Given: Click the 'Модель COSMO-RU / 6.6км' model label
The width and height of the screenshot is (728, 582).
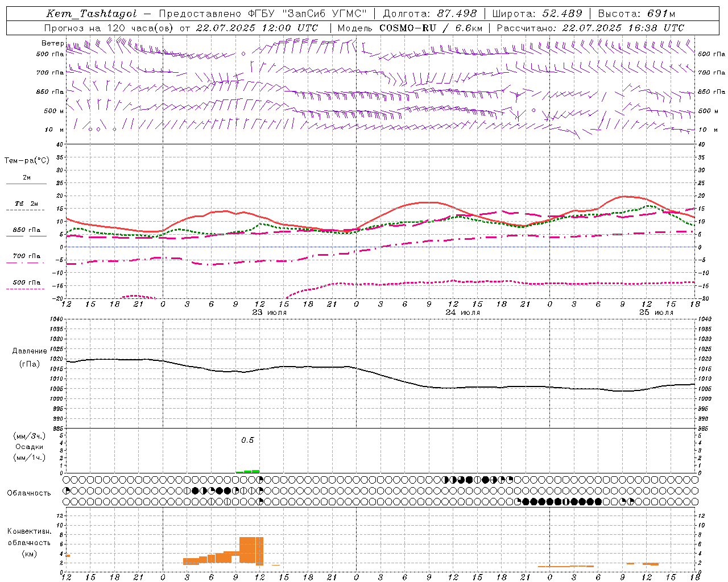Looking at the screenshot, I should coord(410,28).
